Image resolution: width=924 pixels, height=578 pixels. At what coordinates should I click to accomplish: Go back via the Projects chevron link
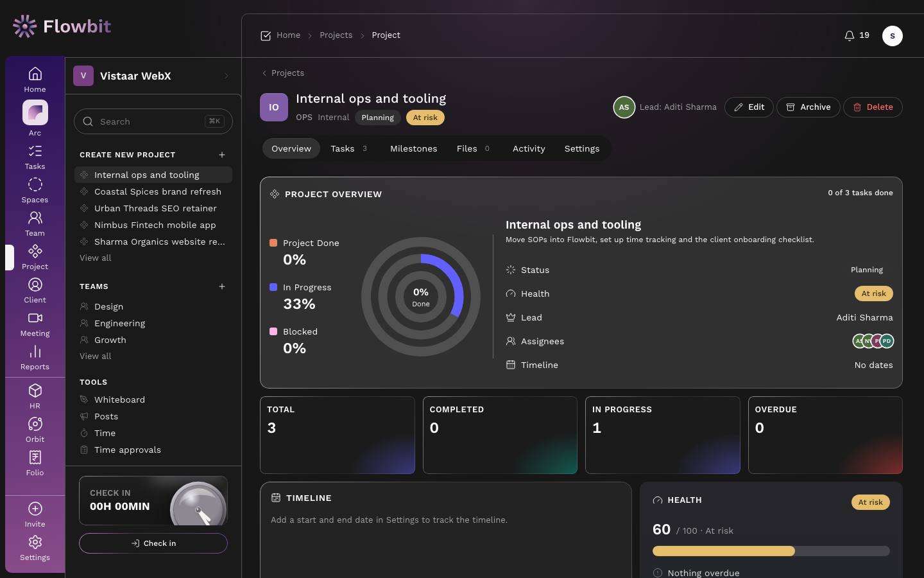coord(282,73)
